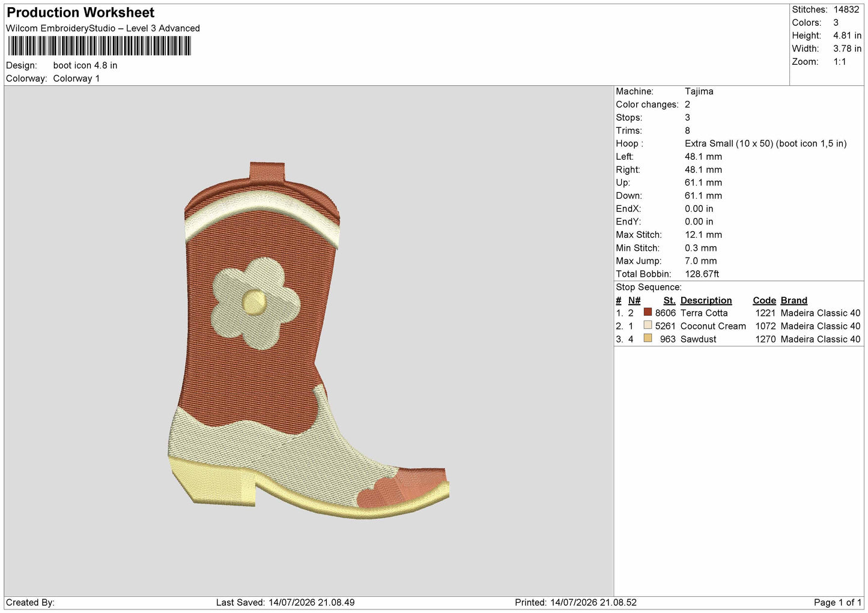The width and height of the screenshot is (868, 613).
Task: Click the 'Coconut Cream' description text
Action: click(x=713, y=326)
